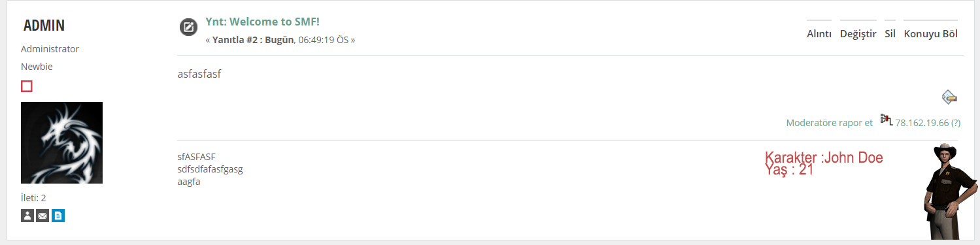Quote the post with Alıntı

coord(819,34)
